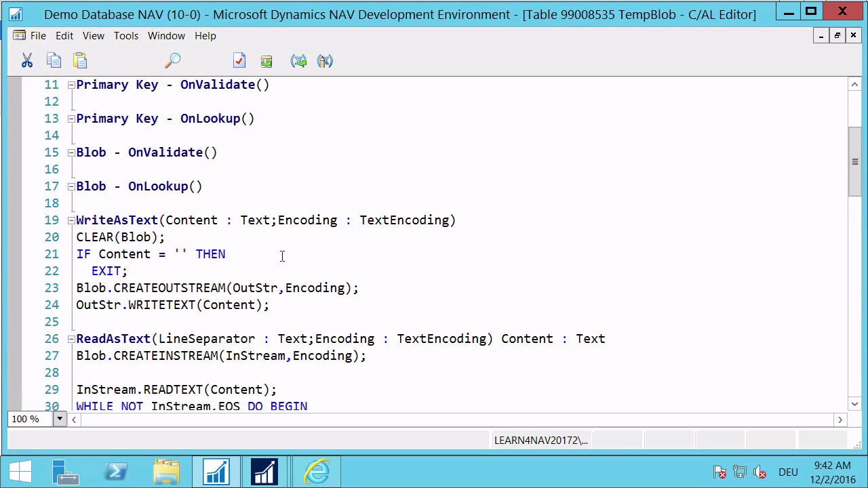Screen dimensions: 868x488
Task: Click CLEAR(Blob); on line 20
Action: (x=120, y=237)
